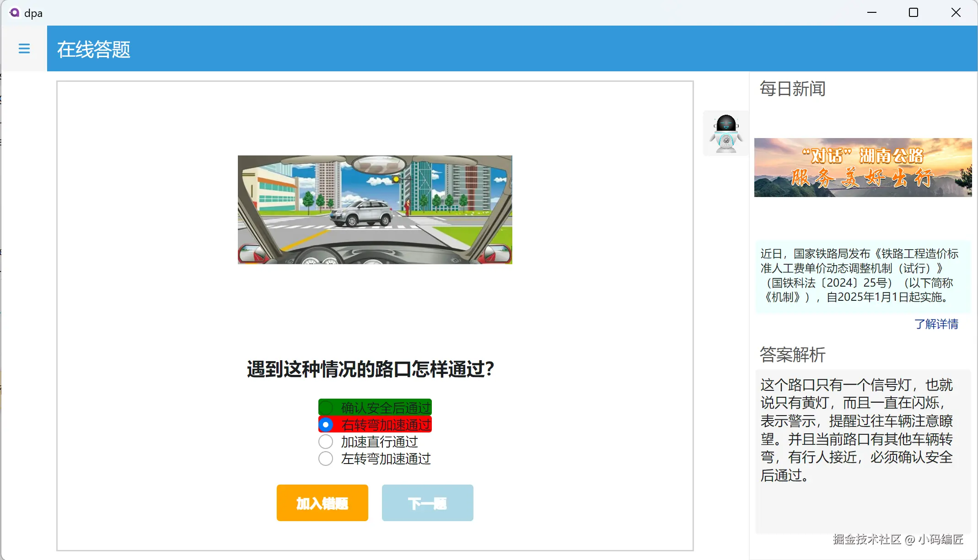Click the question text 遇到这种情况的路口怎样通过
Image resolution: width=978 pixels, height=560 pixels.
coord(370,369)
